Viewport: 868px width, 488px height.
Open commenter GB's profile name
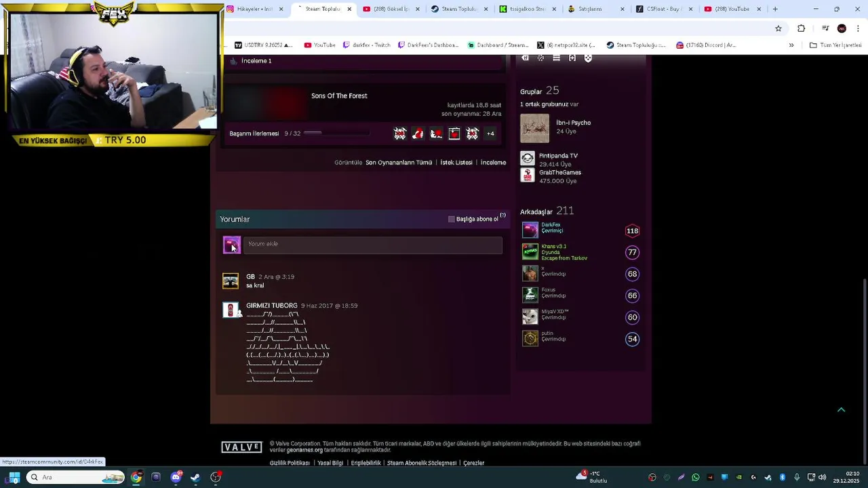(250, 277)
